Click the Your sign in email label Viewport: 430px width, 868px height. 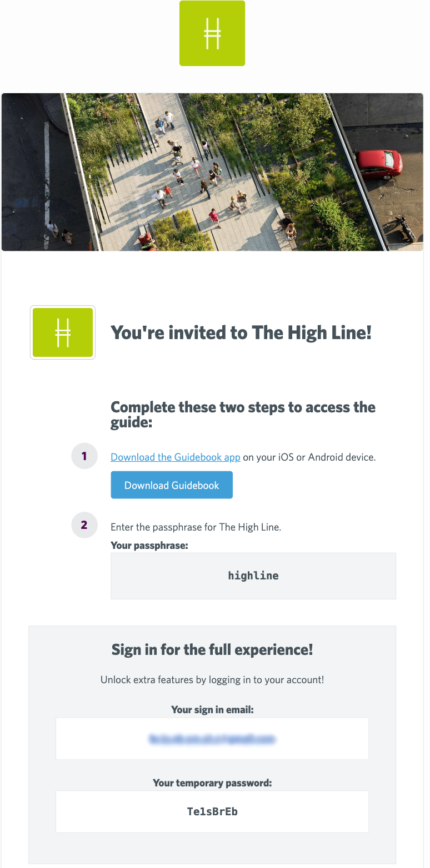pyautogui.click(x=212, y=710)
